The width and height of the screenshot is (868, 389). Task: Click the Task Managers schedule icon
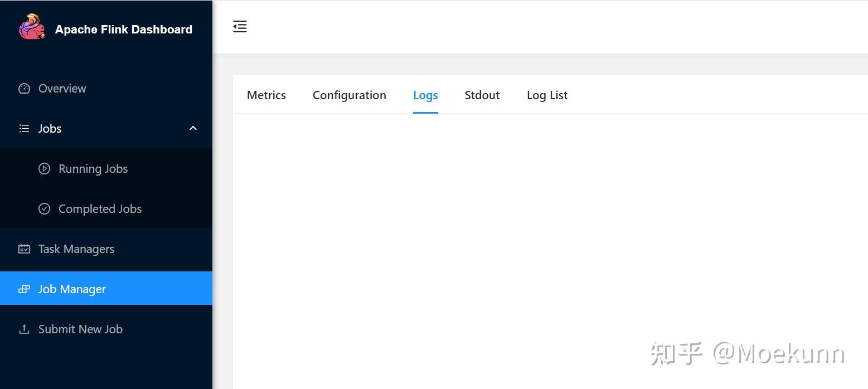pyautogui.click(x=24, y=249)
